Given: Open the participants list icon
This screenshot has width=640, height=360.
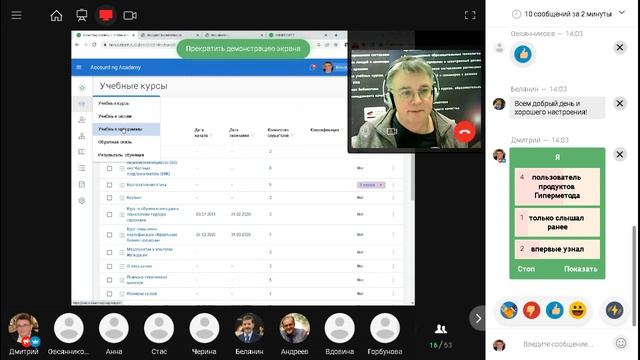Looking at the screenshot, I should coord(440,329).
